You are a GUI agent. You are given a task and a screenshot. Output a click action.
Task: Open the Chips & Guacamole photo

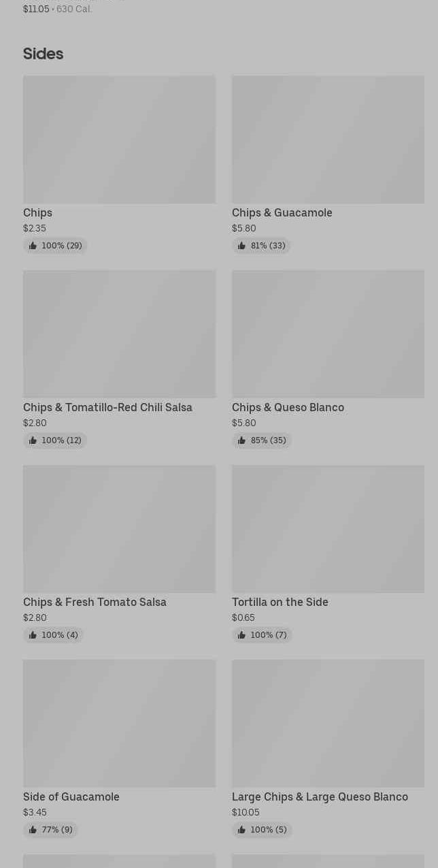point(328,140)
